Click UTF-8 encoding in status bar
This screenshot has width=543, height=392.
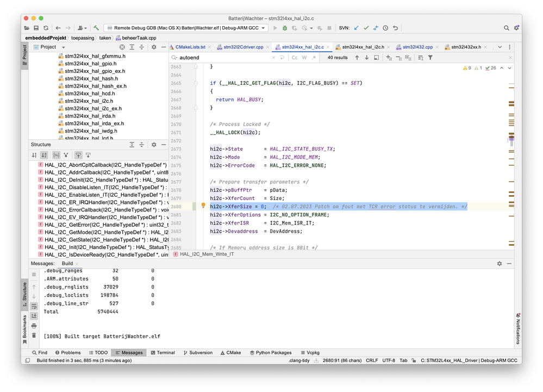coord(389,360)
